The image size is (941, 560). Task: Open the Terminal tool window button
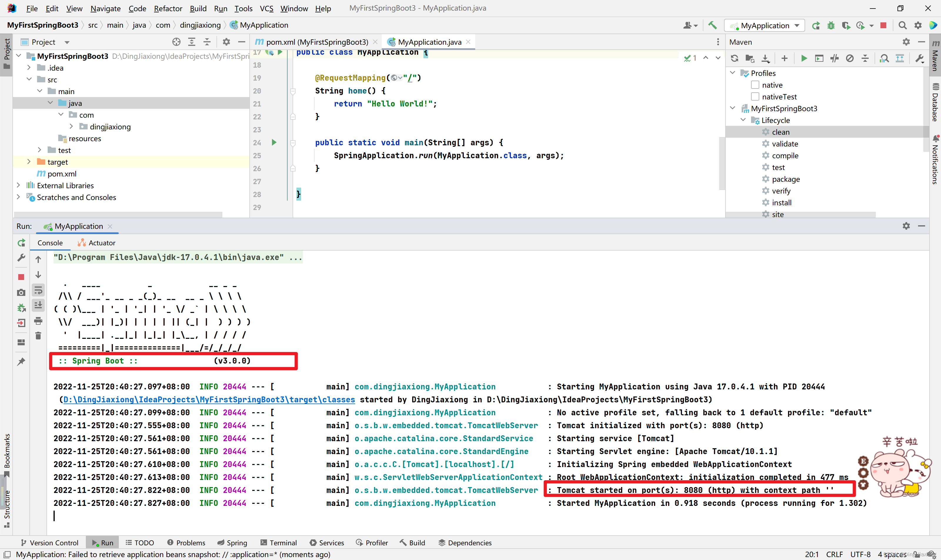(279, 543)
